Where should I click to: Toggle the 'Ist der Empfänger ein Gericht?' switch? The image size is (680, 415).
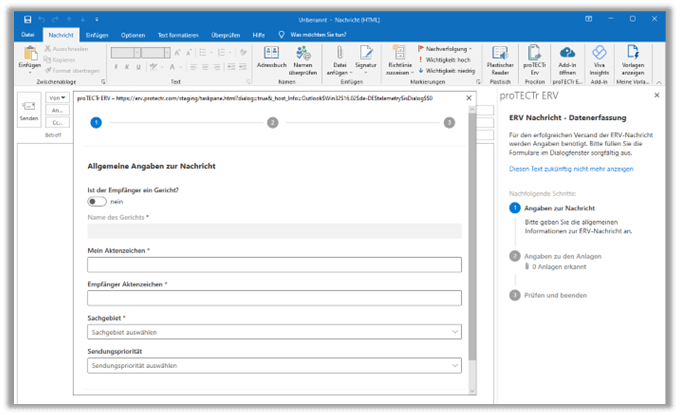tap(97, 201)
